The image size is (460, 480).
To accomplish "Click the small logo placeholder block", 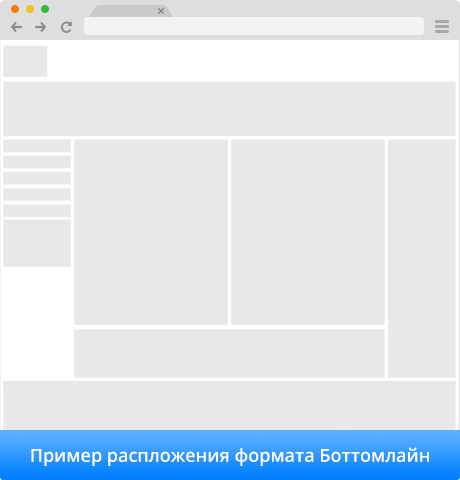I will click(x=25, y=61).
